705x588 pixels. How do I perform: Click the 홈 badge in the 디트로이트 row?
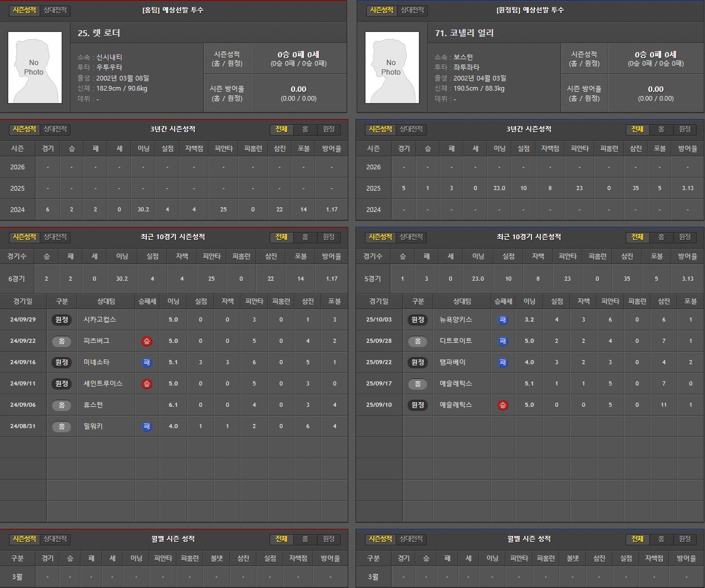tap(418, 341)
